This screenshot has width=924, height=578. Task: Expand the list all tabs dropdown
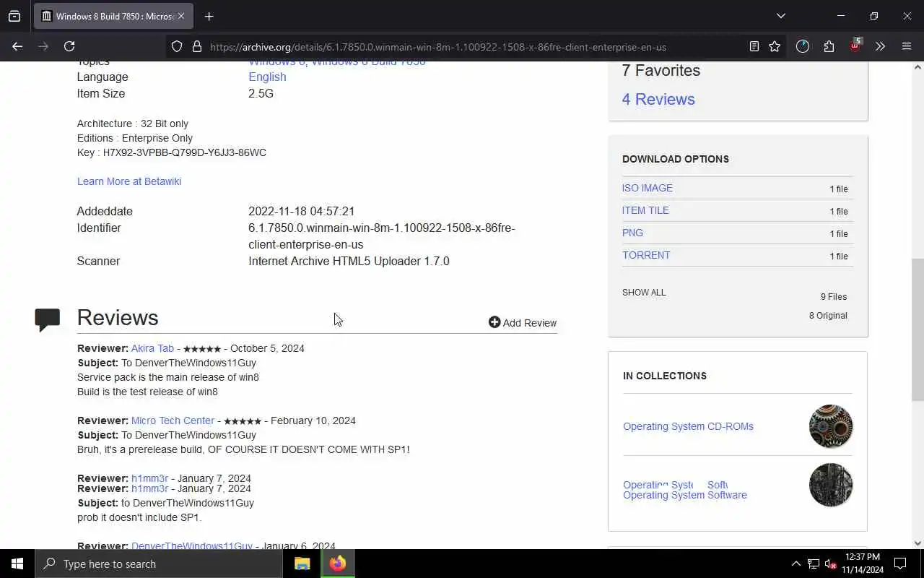pyautogui.click(x=780, y=16)
